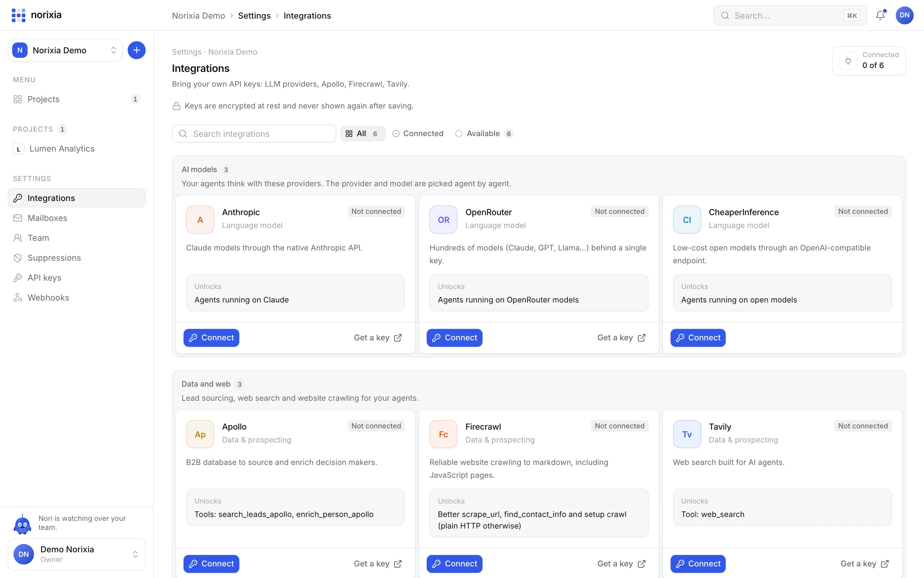The image size is (924, 578).
Task: Open Get a key link for Firecrawl
Action: (x=621, y=564)
